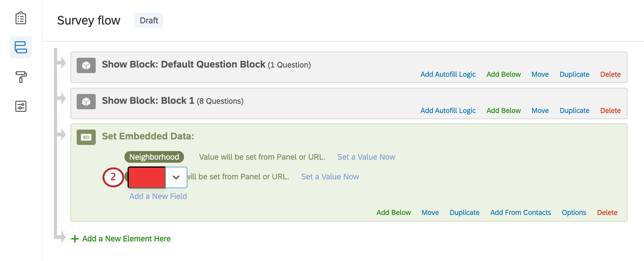The image size is (644, 261).
Task: Click the Set Embedded Data ED icon
Action: tap(86, 137)
